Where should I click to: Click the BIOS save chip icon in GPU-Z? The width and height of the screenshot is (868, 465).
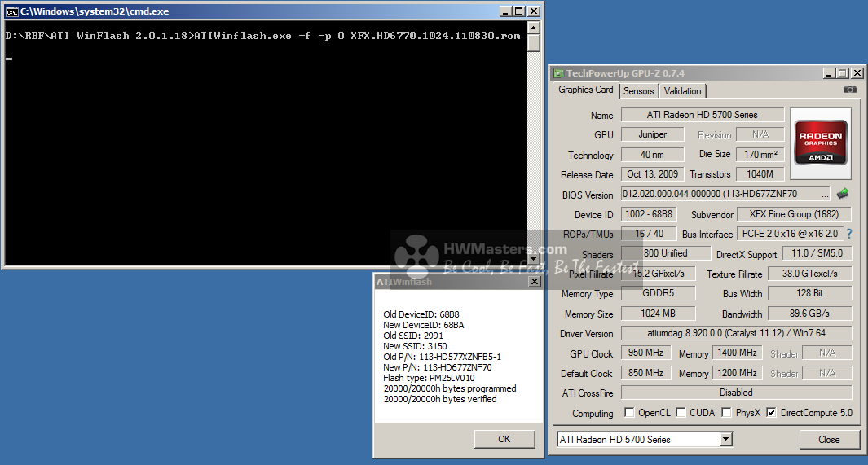[x=843, y=194]
